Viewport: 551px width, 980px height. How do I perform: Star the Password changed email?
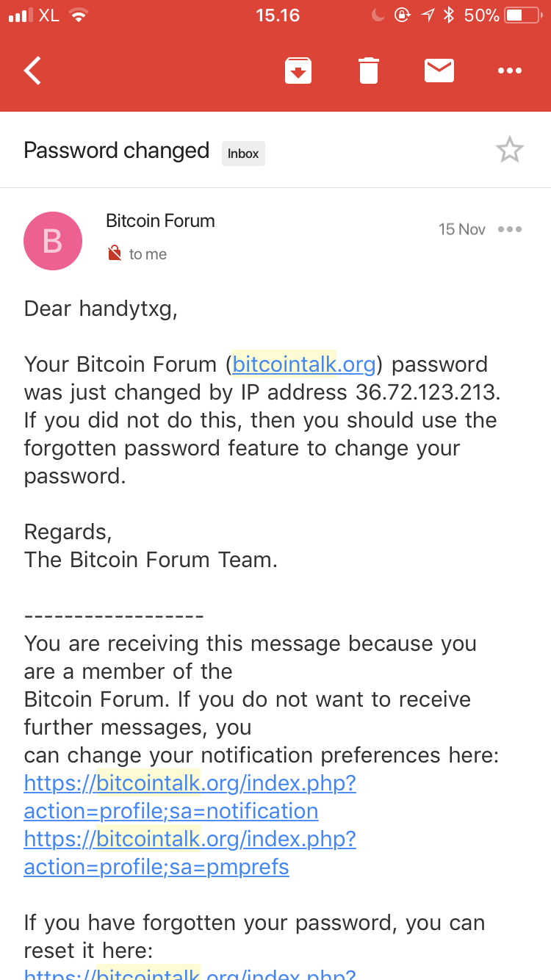tap(509, 150)
